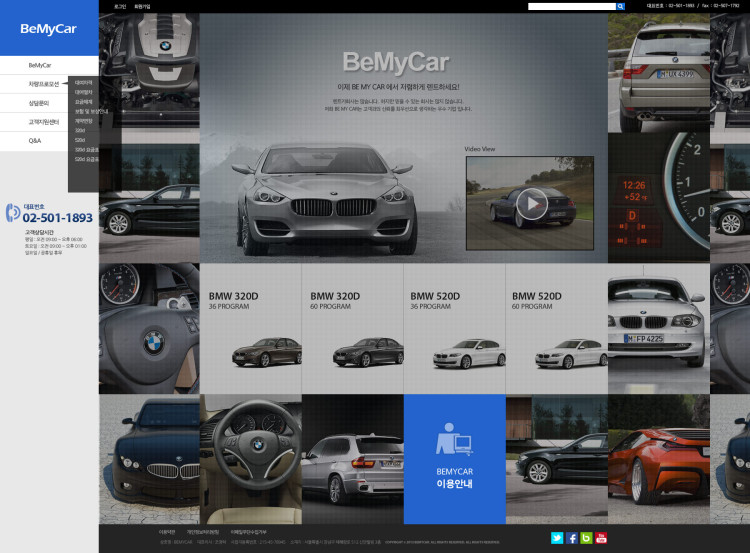
Task: Click the blue phone icon
Action: pyautogui.click(x=13, y=212)
